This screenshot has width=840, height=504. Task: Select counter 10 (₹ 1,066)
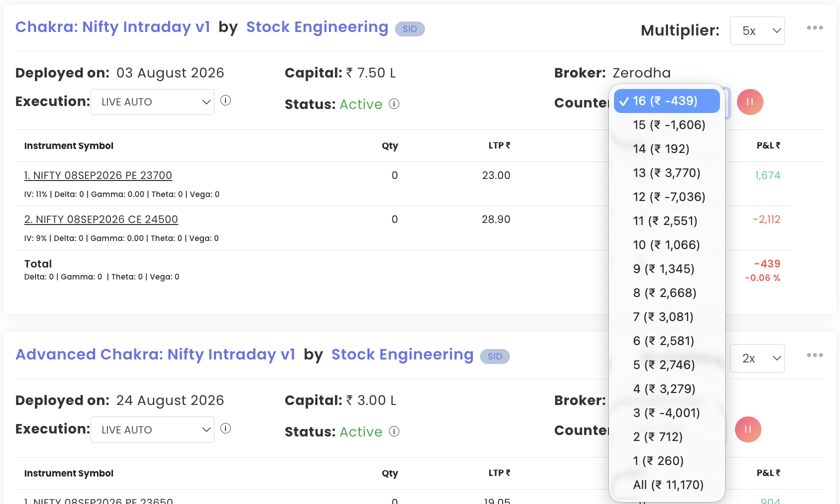[666, 245]
